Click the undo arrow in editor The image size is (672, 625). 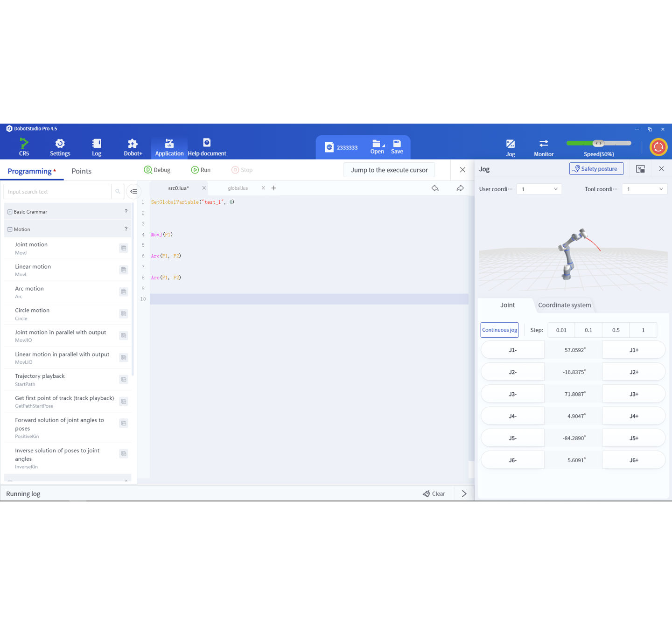click(435, 188)
